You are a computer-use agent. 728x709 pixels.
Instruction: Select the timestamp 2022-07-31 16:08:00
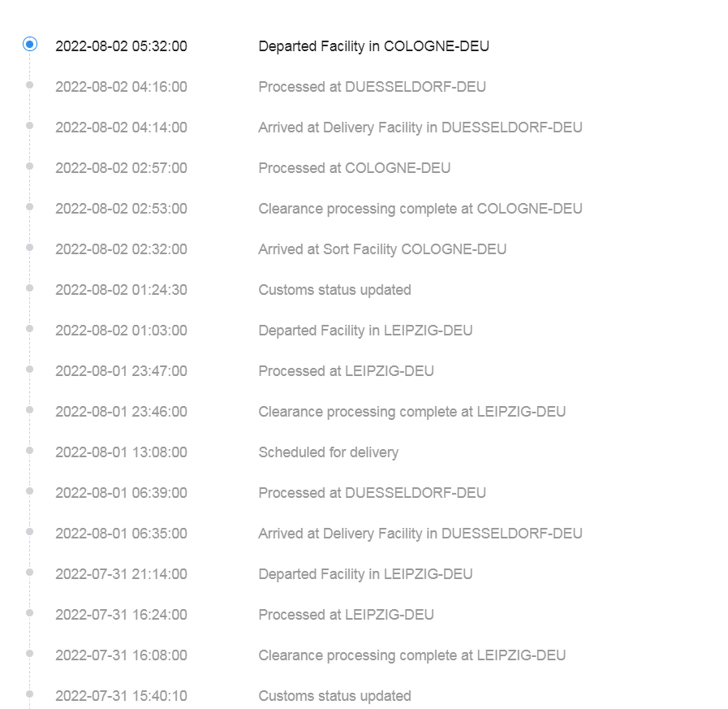coord(121,655)
